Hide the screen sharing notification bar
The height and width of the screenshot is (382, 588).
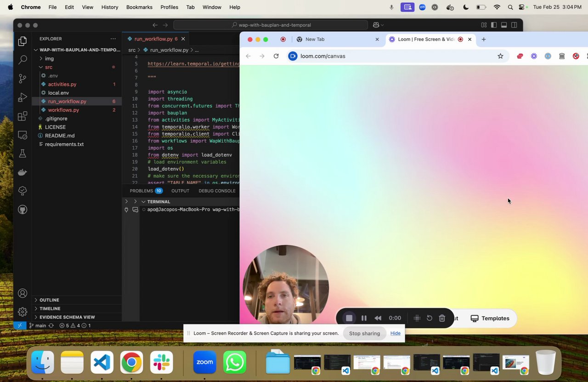(x=396, y=333)
